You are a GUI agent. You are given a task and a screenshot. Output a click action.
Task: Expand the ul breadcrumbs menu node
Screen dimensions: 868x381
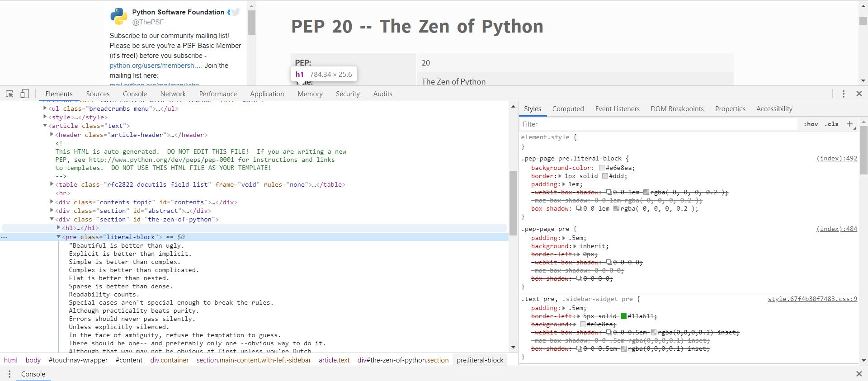[x=45, y=108]
